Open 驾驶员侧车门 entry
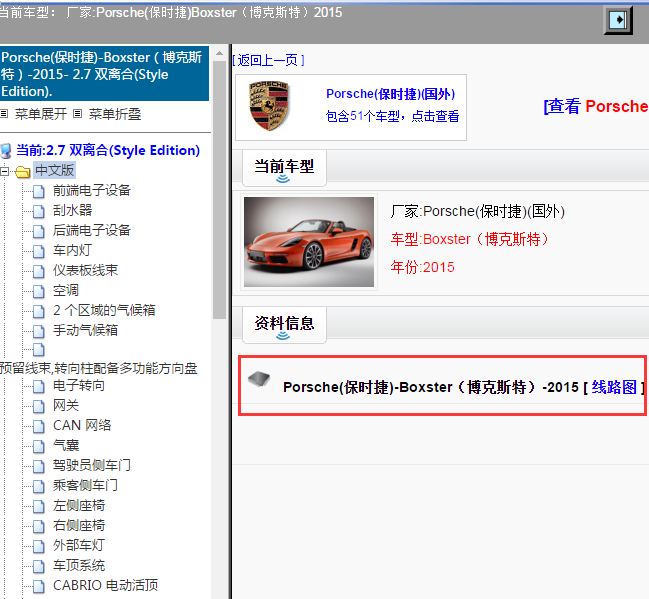649x599 pixels. pyautogui.click(x=91, y=465)
